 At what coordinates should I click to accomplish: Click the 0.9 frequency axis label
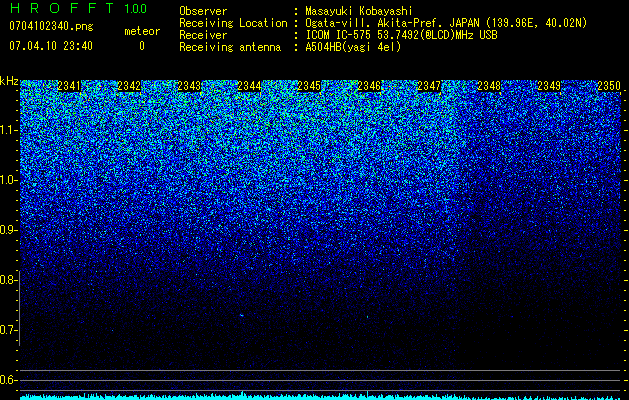click(8, 230)
